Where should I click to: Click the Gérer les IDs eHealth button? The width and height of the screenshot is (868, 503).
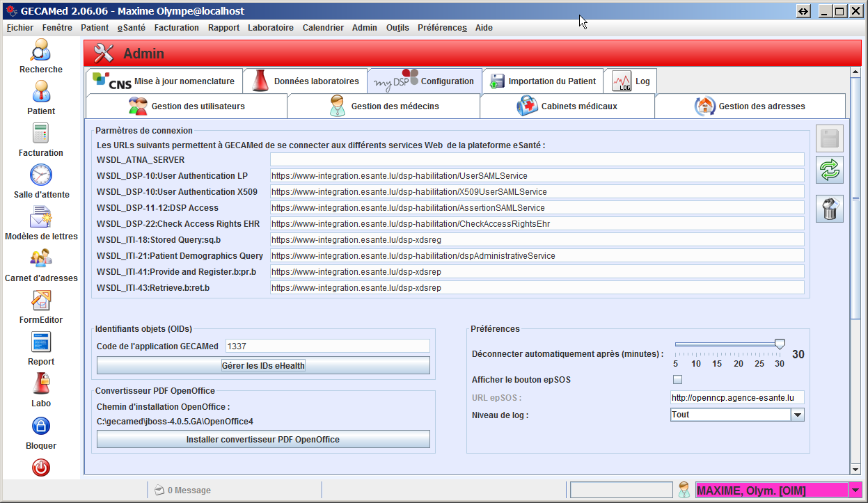[x=263, y=365]
